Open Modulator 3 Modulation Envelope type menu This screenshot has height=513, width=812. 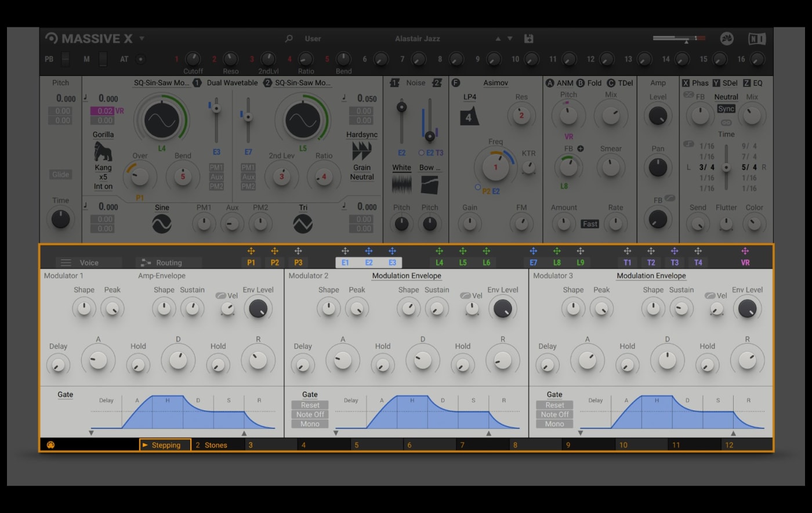click(x=651, y=276)
